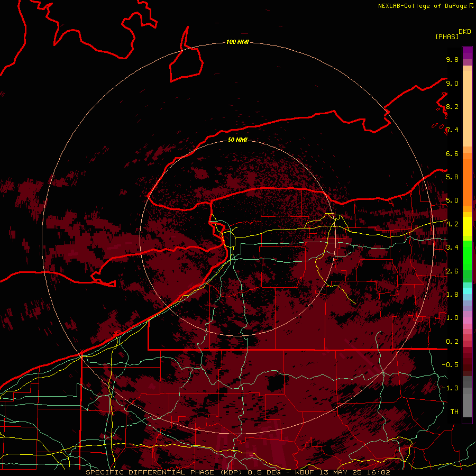Click the -1.3 scale value

coord(450,388)
